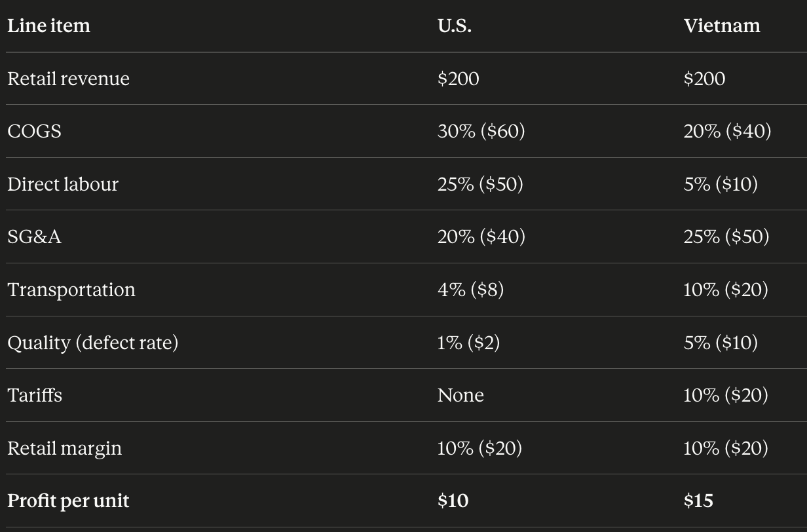The height and width of the screenshot is (532, 807).
Task: Click the Retail revenue row label
Action: 68,79
